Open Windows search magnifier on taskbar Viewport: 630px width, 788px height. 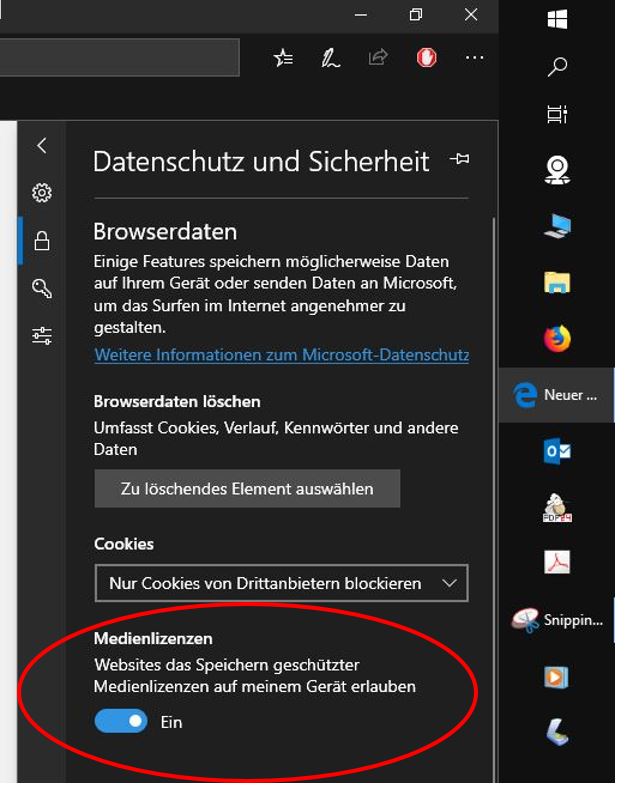[557, 66]
